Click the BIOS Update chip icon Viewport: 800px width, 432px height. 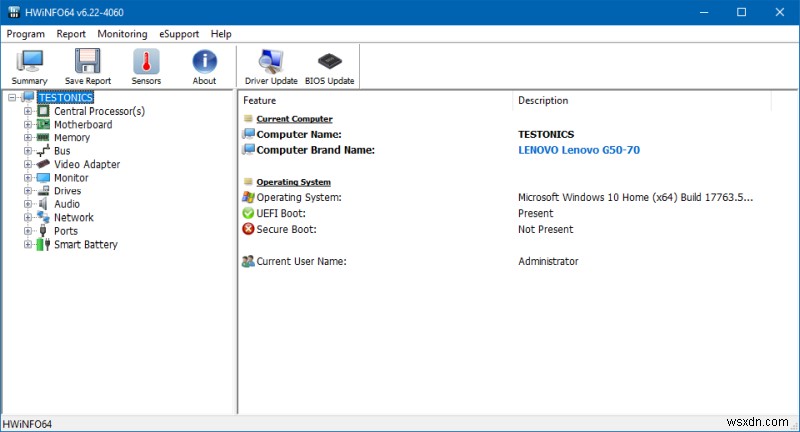click(x=329, y=62)
